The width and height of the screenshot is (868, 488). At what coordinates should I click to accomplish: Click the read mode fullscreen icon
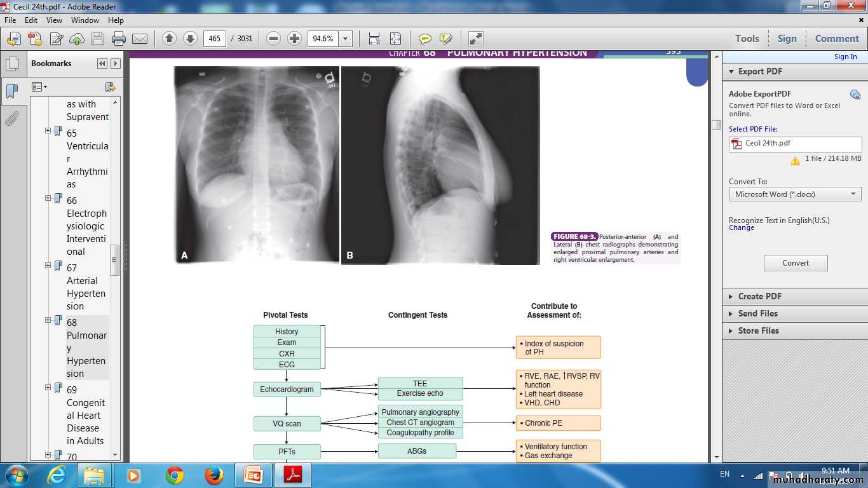(x=475, y=39)
